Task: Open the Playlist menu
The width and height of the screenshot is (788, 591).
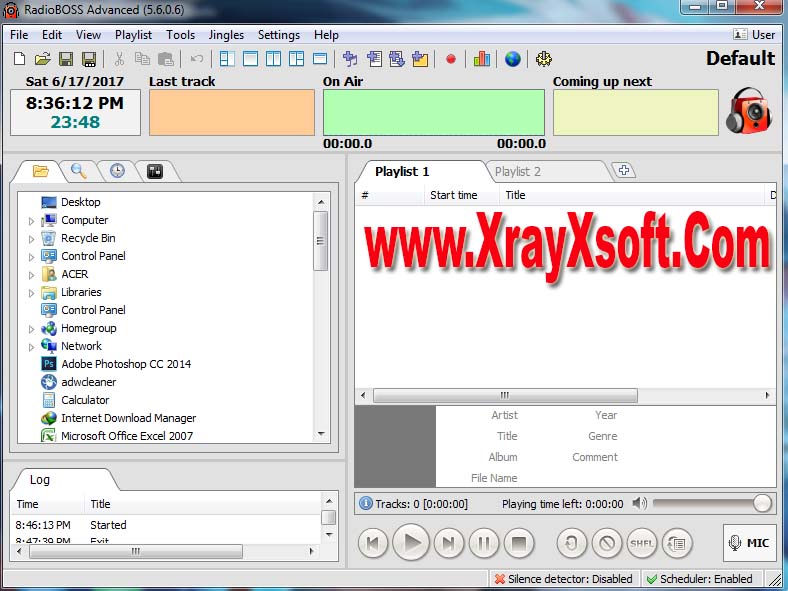Action: point(133,35)
